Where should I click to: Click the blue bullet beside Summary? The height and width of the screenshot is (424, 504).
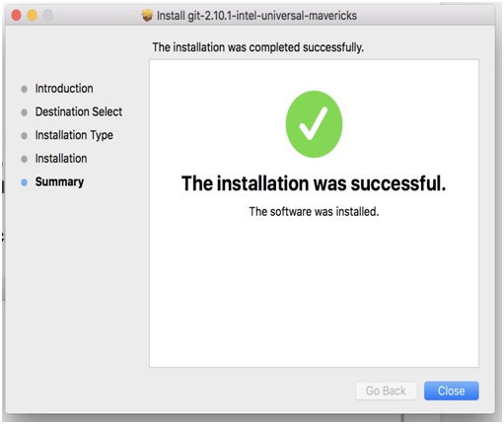click(x=24, y=182)
